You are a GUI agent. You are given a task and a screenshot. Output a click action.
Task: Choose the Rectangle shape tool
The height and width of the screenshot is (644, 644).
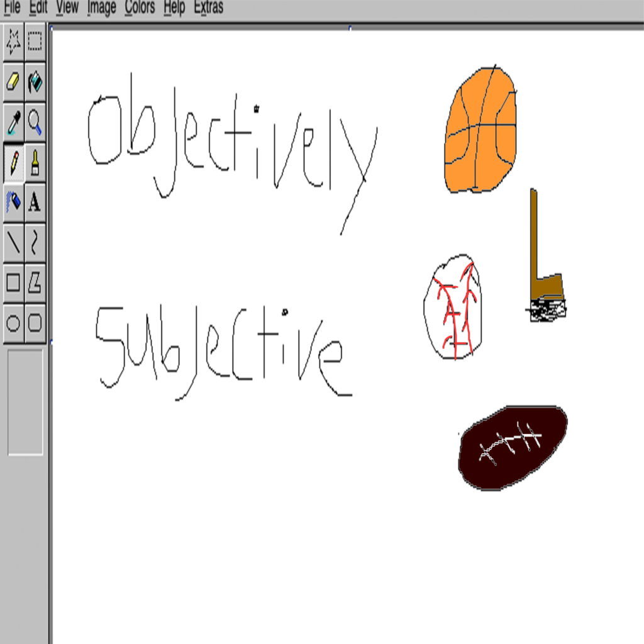click(14, 283)
